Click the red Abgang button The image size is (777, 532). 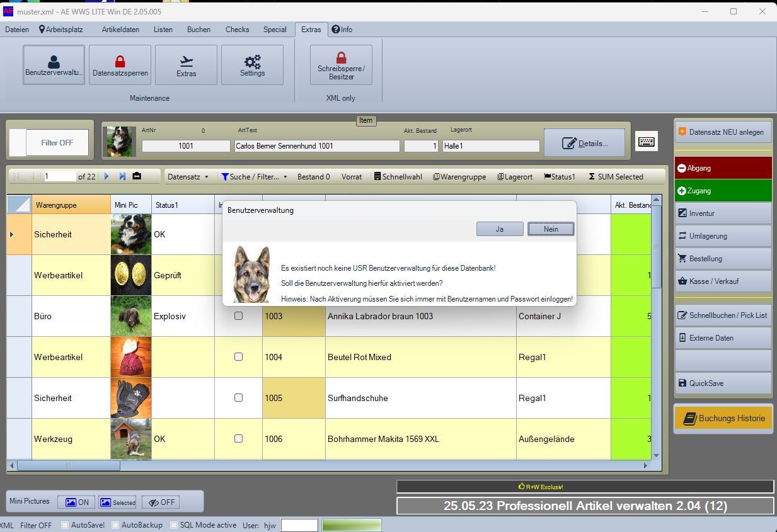pos(723,168)
